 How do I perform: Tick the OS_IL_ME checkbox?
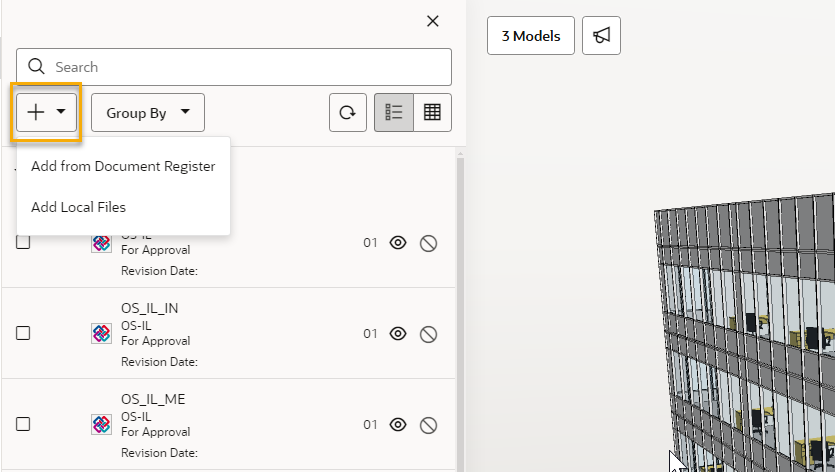click(x=23, y=425)
